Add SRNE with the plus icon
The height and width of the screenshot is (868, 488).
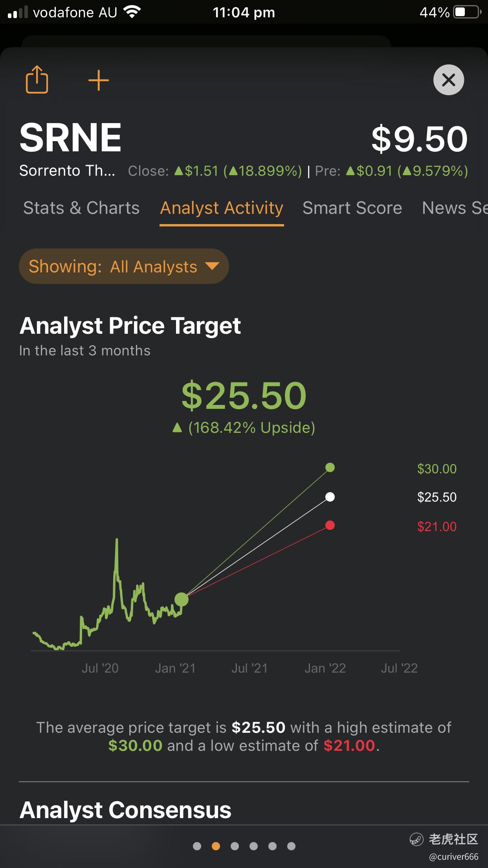pos(98,81)
